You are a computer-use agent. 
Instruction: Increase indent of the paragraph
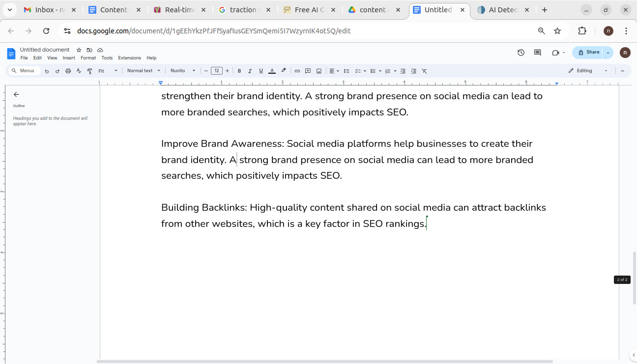point(414,71)
